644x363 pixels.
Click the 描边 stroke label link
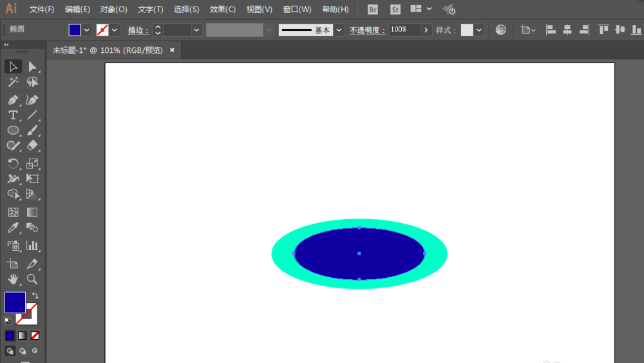point(137,30)
